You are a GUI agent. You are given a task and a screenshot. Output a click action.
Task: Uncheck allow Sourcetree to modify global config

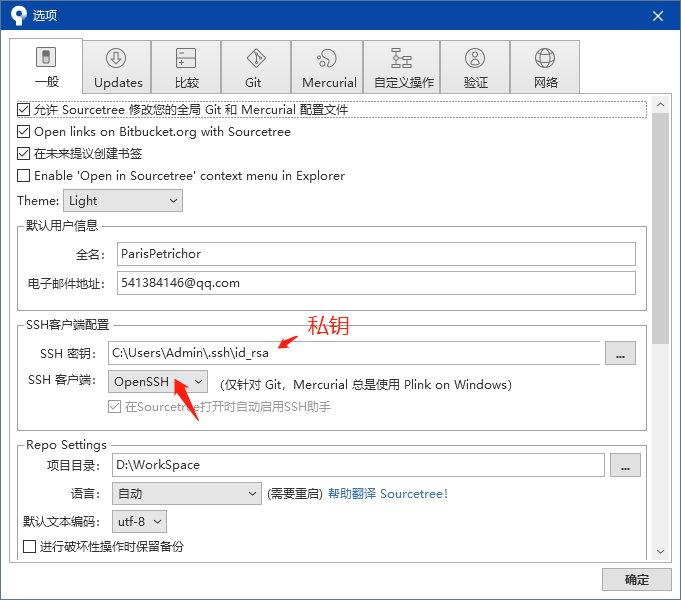pos(23,109)
